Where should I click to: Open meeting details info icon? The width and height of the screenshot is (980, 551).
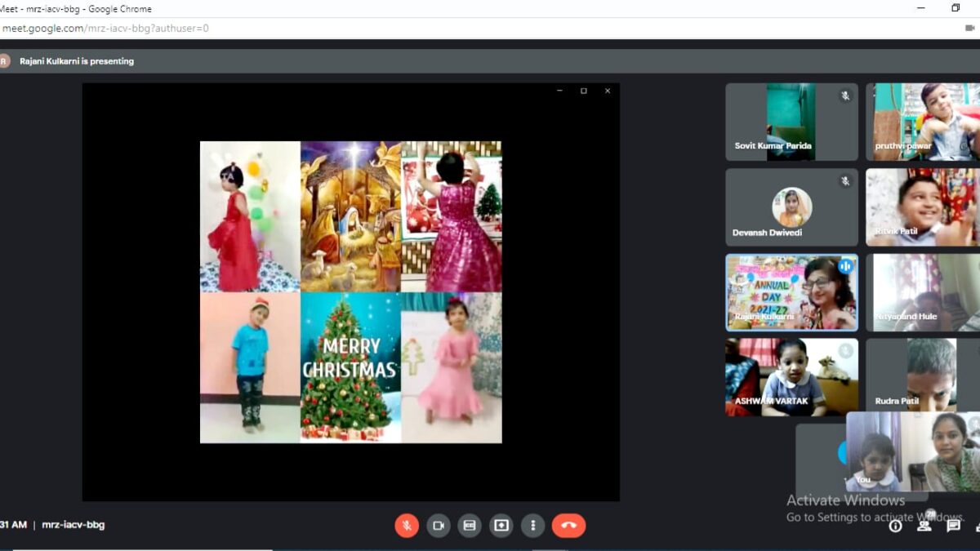pyautogui.click(x=896, y=526)
